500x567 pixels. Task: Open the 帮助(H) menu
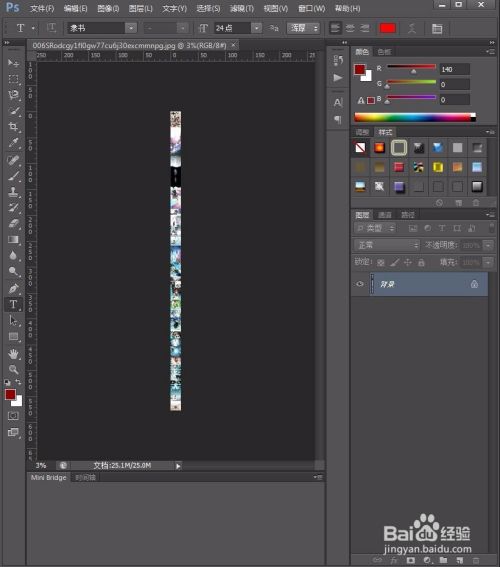tap(347, 8)
